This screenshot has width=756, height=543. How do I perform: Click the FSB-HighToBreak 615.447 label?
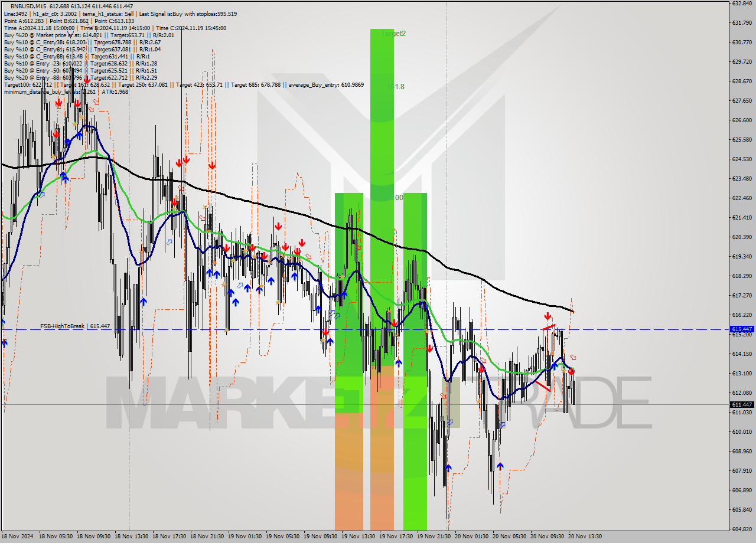pyautogui.click(x=75, y=326)
